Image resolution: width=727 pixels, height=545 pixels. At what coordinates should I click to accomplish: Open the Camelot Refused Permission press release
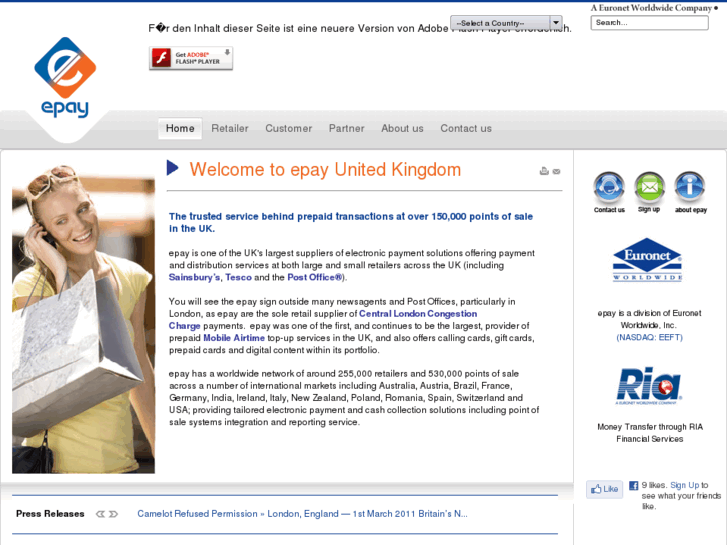(x=302, y=514)
